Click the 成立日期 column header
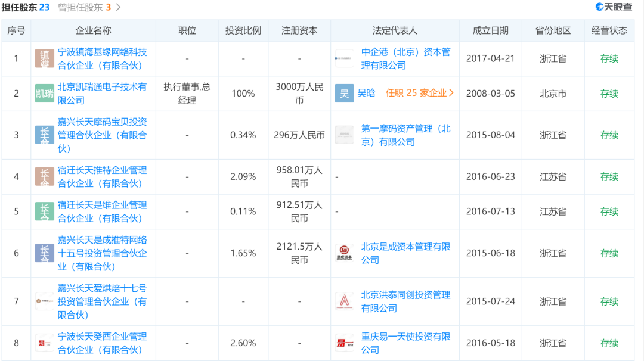The height and width of the screenshot is (361, 644). point(490,31)
